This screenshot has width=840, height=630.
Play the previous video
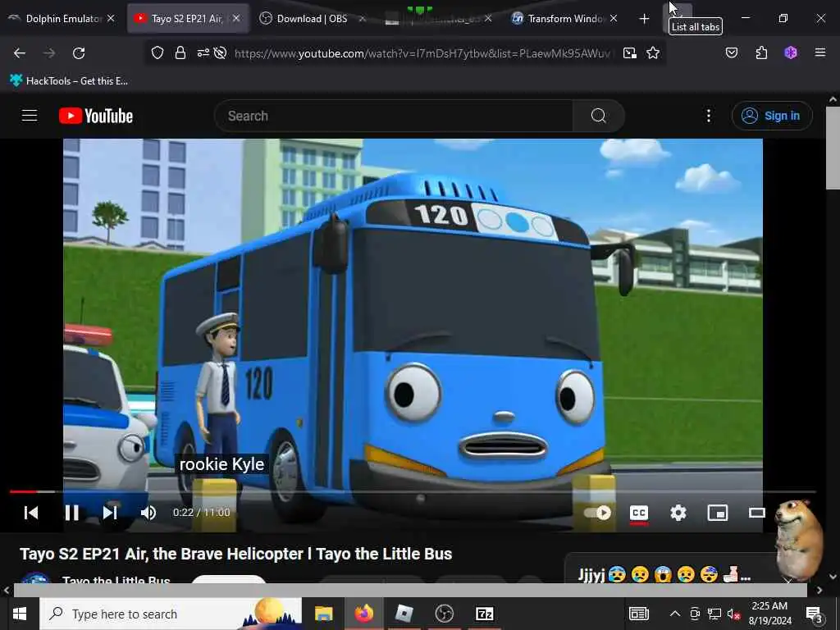(x=31, y=513)
